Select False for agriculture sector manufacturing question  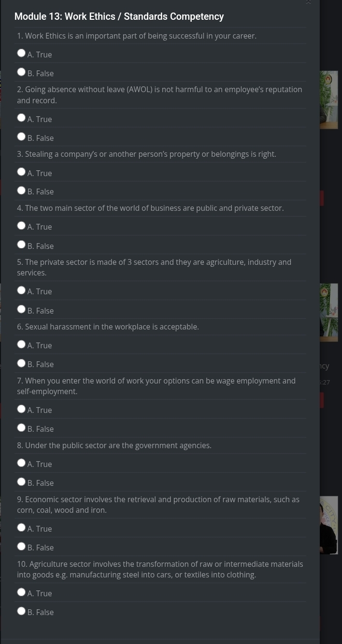click(x=21, y=611)
